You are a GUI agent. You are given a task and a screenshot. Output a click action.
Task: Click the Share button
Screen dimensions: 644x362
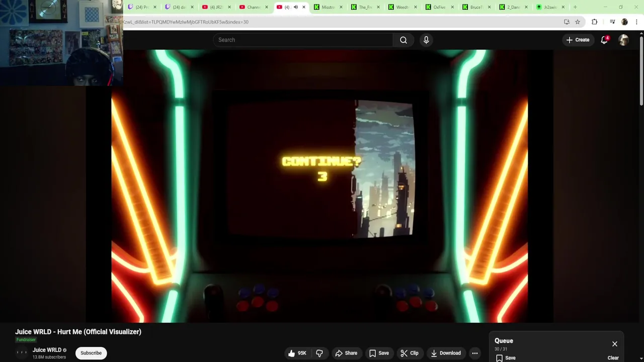[346, 353]
